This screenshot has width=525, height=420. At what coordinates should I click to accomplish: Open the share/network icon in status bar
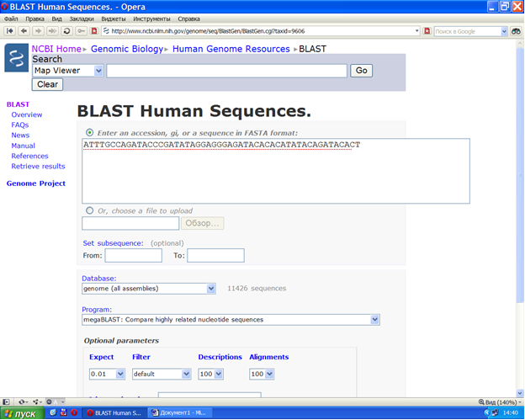[37, 401]
